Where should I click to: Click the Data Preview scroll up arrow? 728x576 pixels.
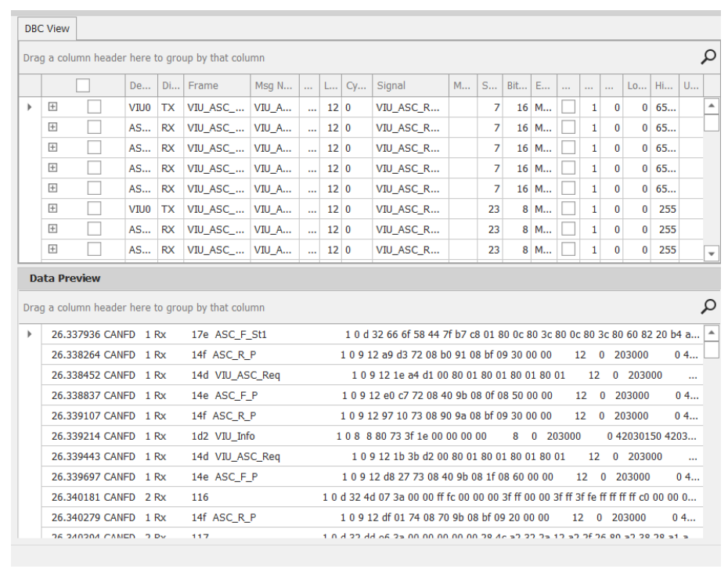(x=712, y=333)
